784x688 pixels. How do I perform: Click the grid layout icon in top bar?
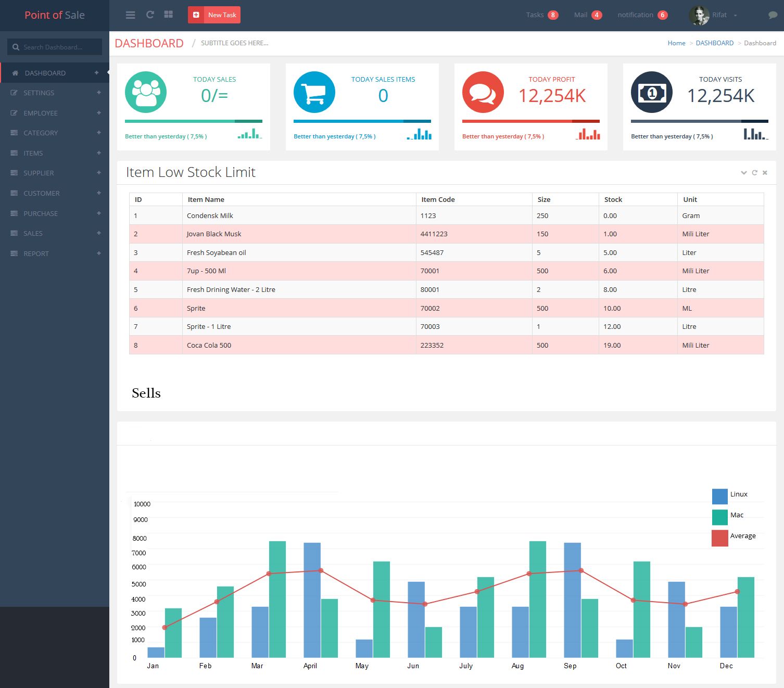[x=168, y=15]
